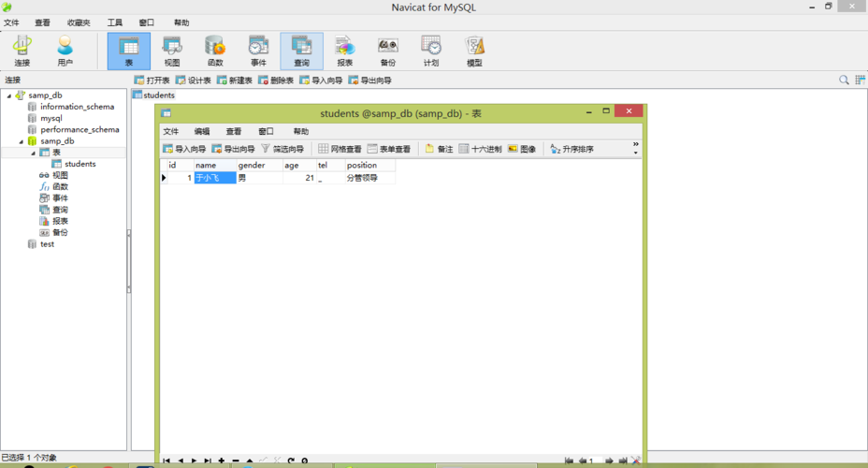Open the 计划 (Schedule) tool icon
The width and height of the screenshot is (868, 468).
(x=431, y=51)
